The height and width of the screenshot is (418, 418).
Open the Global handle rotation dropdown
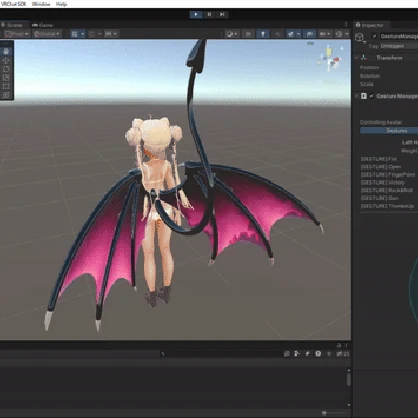(x=47, y=34)
